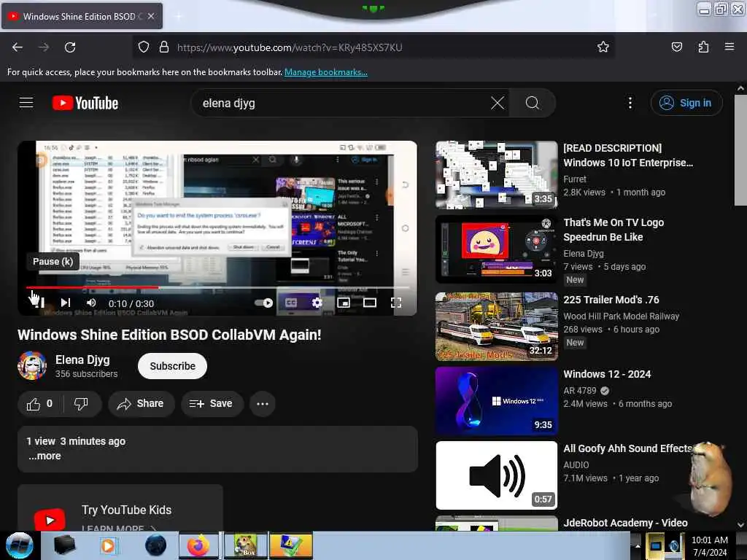Toggle the autoplay switch in the player
The image size is (747, 560).
click(x=263, y=303)
